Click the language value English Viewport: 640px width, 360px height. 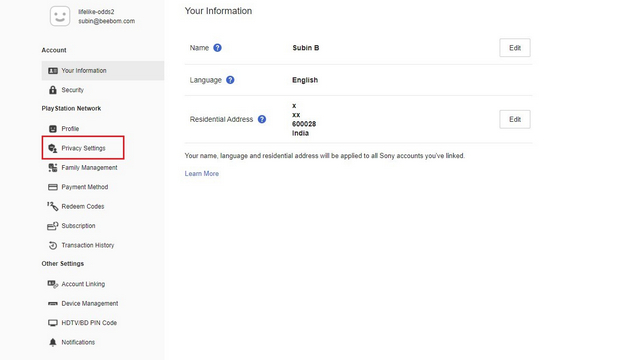(x=305, y=80)
